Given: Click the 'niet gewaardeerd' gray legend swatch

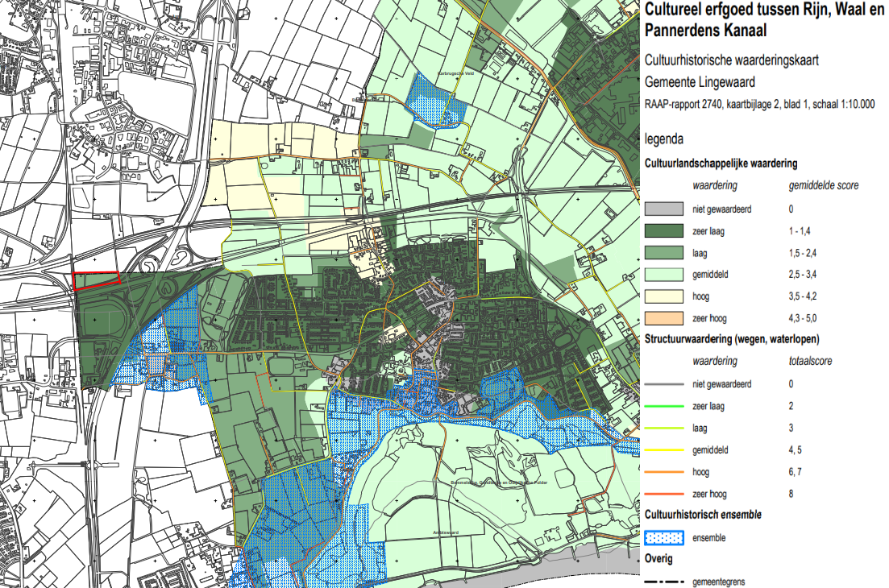Looking at the screenshot, I should click(664, 209).
